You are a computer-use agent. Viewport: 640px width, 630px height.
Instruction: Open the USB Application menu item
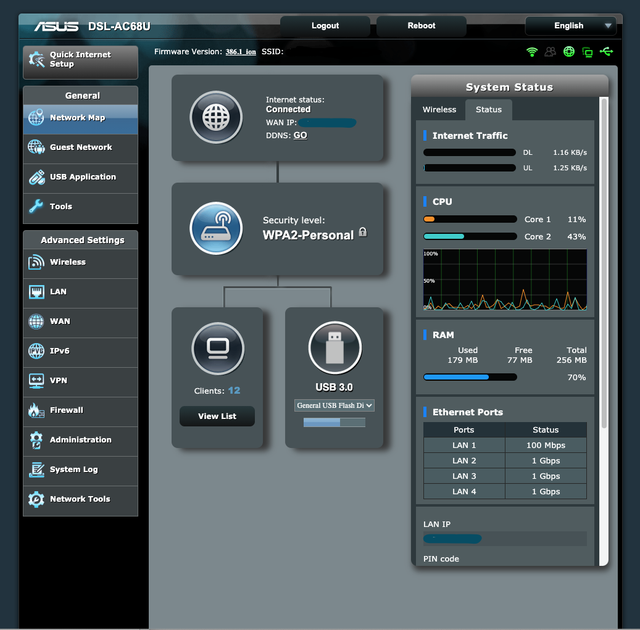(80, 179)
